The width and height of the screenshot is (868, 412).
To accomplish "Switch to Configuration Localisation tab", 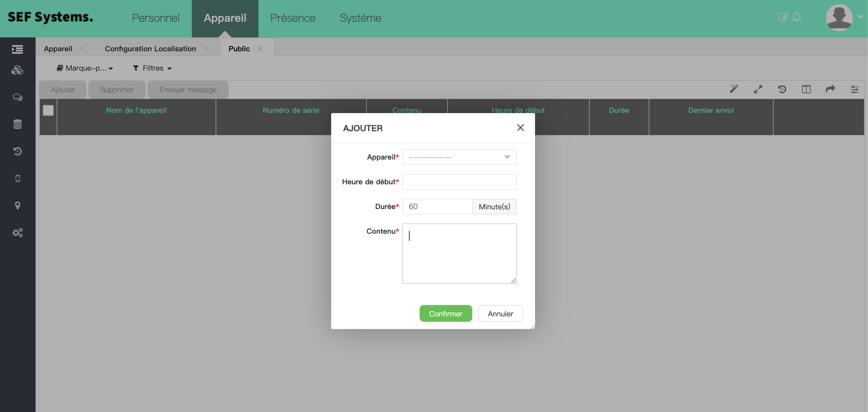I will click(x=150, y=49).
